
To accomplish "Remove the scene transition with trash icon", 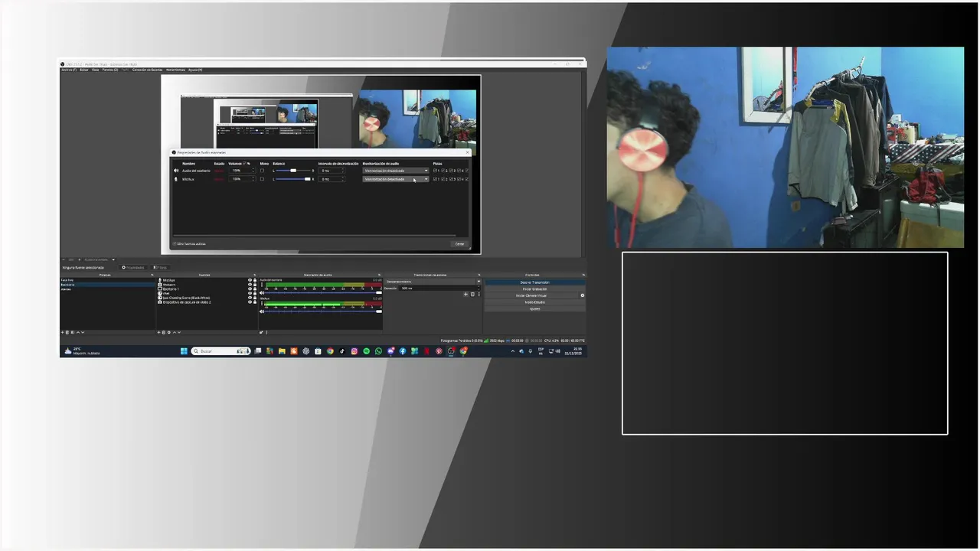I will (472, 295).
